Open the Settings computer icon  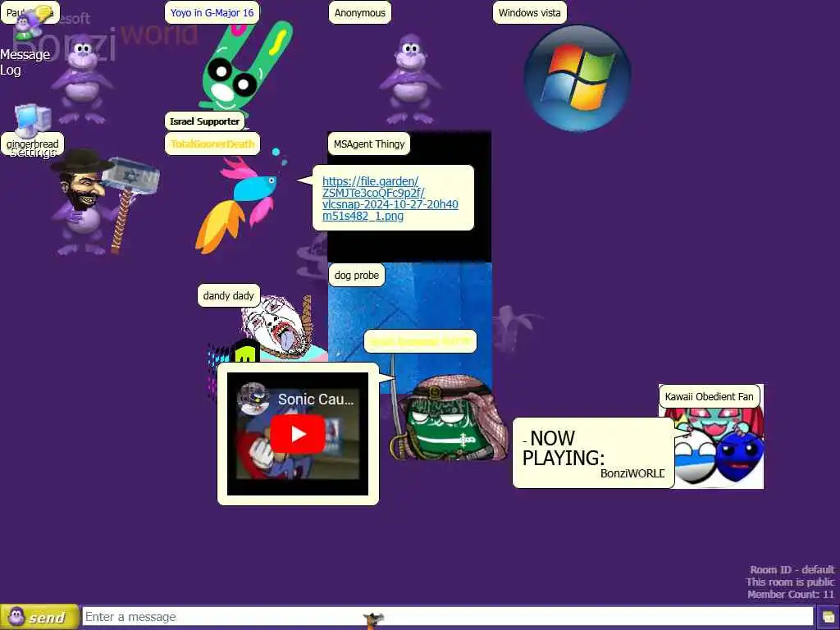click(33, 120)
